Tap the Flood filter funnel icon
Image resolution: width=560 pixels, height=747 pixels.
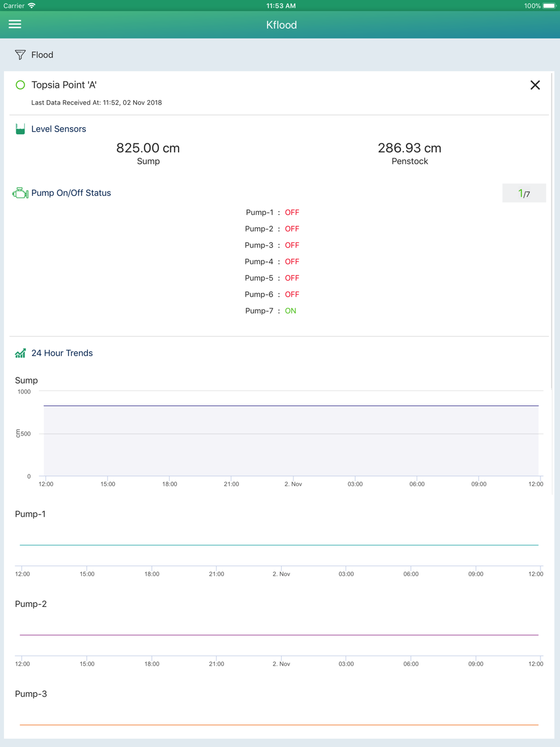tap(20, 55)
